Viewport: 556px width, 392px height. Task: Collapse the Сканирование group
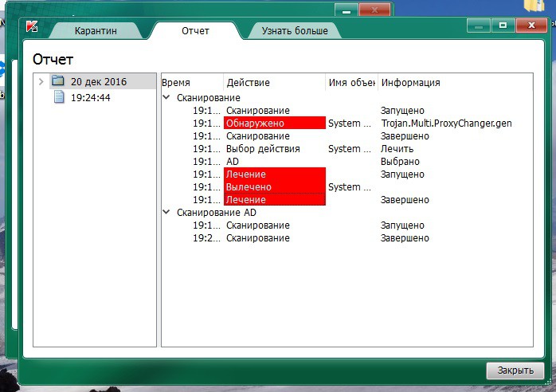(166, 97)
